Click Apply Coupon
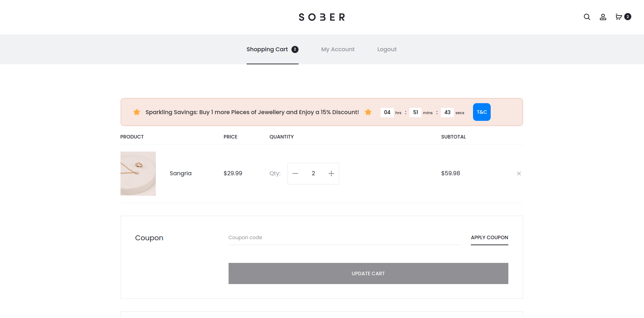 coord(489,237)
